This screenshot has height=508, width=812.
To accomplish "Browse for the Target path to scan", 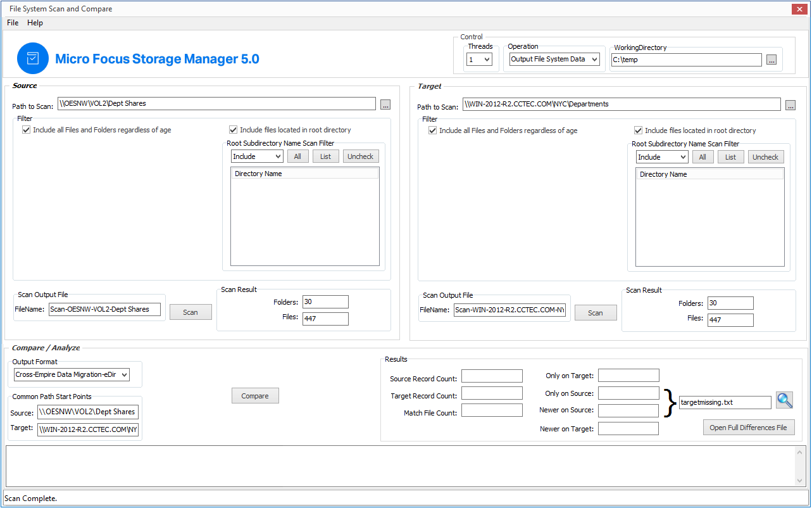I will 790,105.
